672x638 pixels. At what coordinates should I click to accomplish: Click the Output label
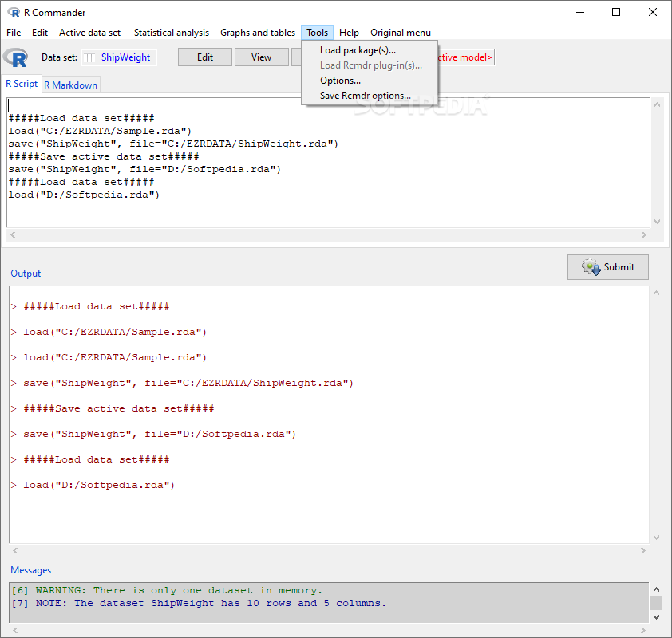point(26,274)
